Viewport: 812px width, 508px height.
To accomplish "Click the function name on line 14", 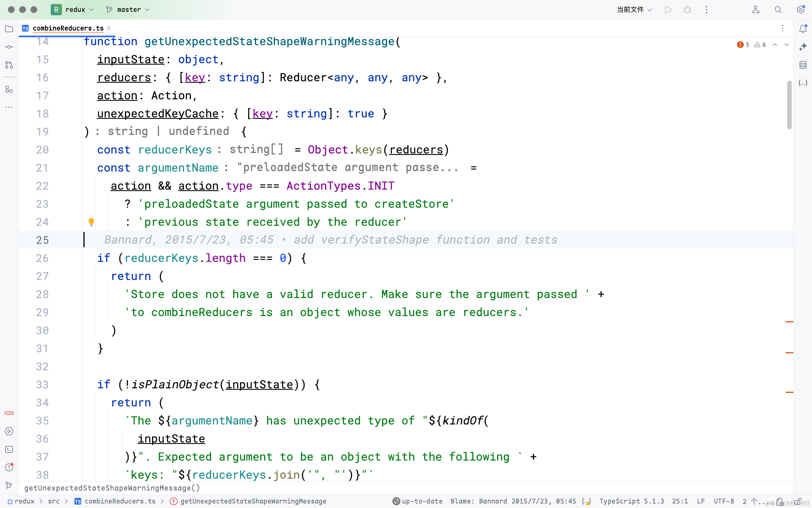I will (270, 41).
